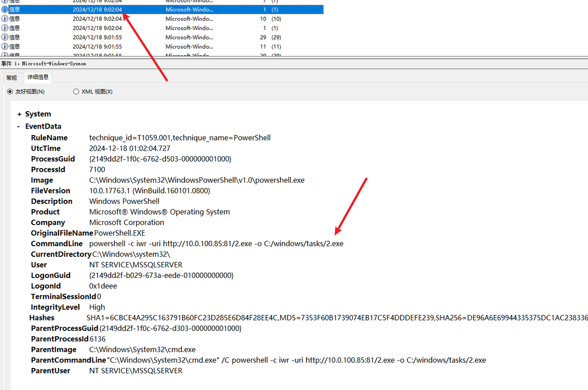Click the ProcessGuid value
The image size is (588, 390).
(x=160, y=159)
